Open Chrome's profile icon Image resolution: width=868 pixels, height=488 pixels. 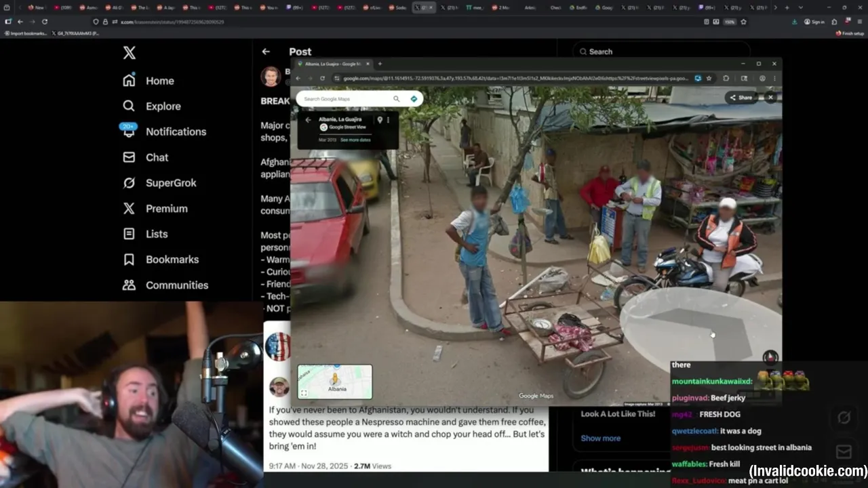pos(762,78)
